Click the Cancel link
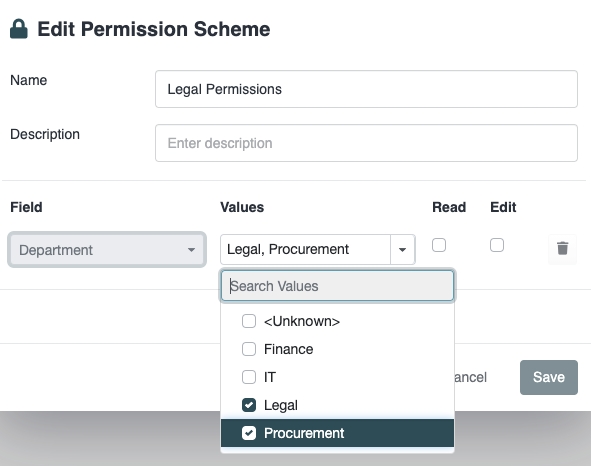The height and width of the screenshot is (466, 591). point(470,377)
